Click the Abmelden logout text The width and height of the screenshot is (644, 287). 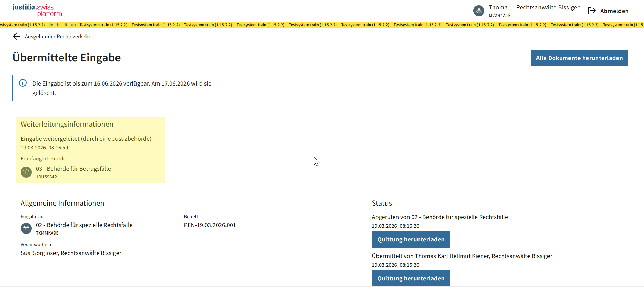click(614, 11)
